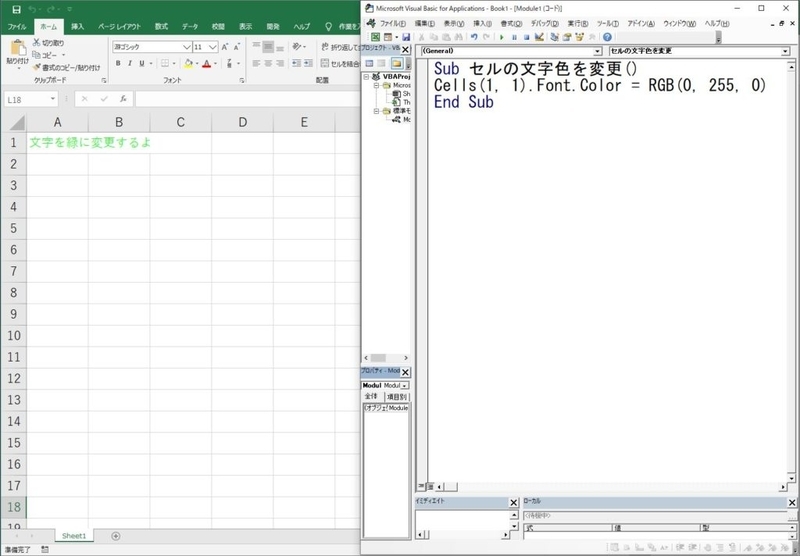Align cell text to the right
Image resolution: width=800 pixels, height=556 pixels.
pyautogui.click(x=280, y=63)
